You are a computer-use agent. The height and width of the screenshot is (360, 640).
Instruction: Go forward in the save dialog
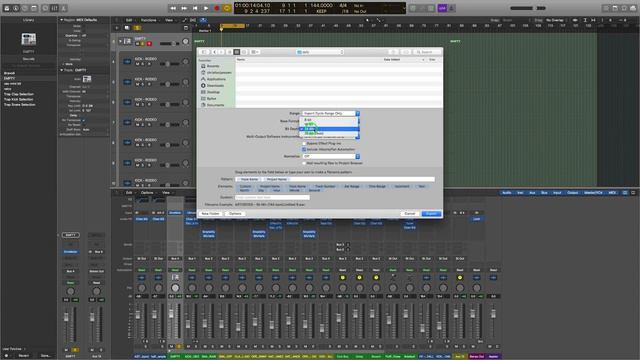point(221,52)
